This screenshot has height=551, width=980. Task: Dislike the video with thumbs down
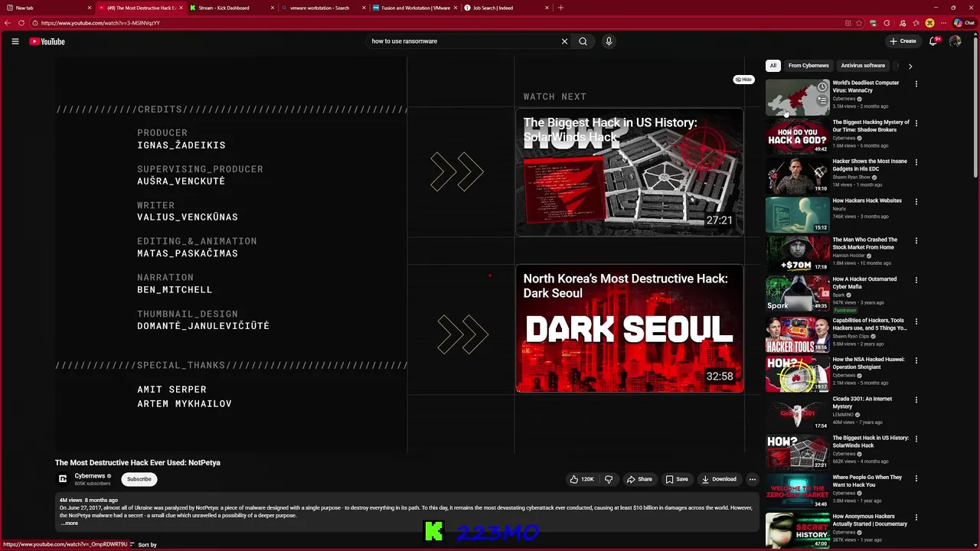(609, 479)
